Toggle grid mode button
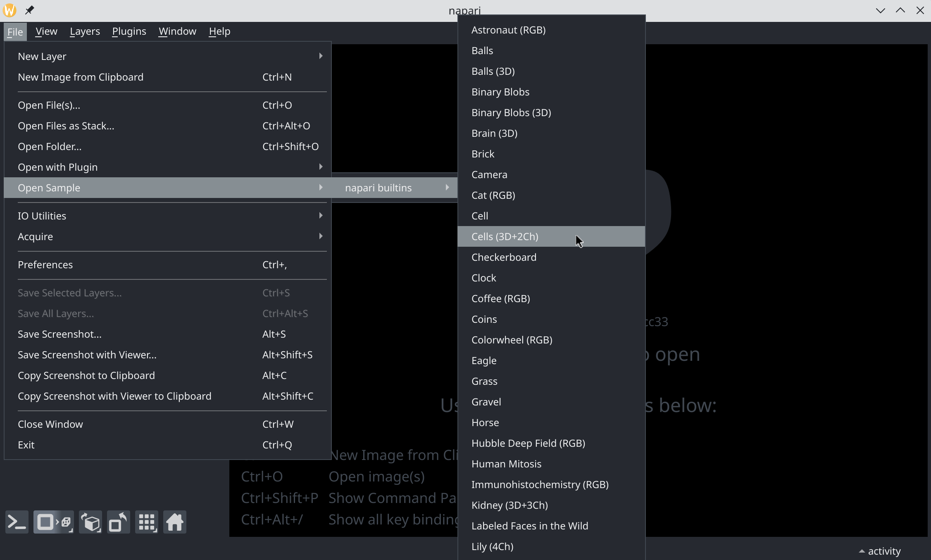Screen dimensions: 931x560 [x=147, y=522]
